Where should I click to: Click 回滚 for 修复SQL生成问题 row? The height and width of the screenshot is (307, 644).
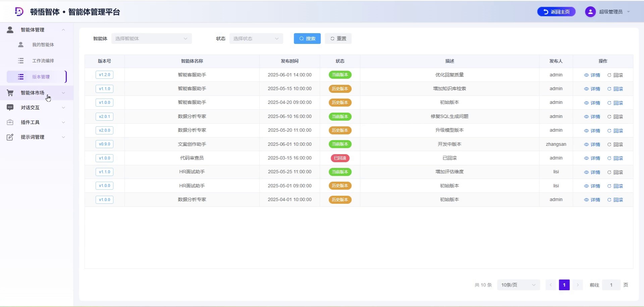click(615, 117)
